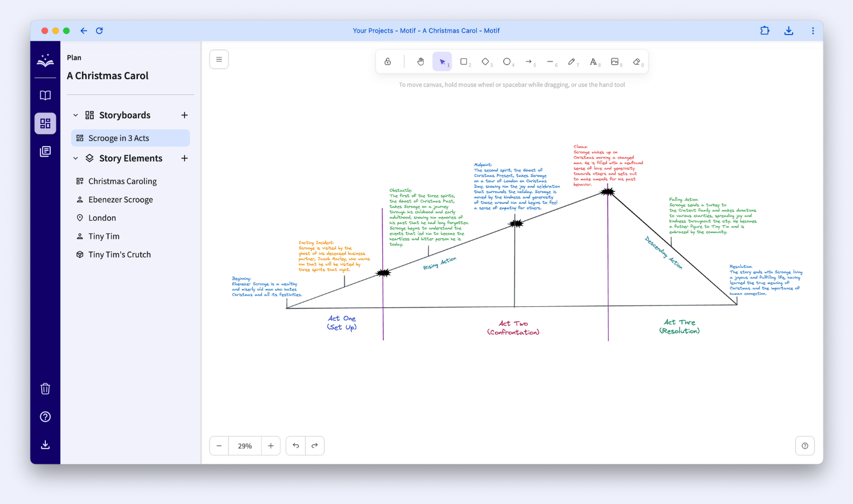Select the orange Inciting Incident text
This screenshot has height=504, width=853.
coord(334,257)
